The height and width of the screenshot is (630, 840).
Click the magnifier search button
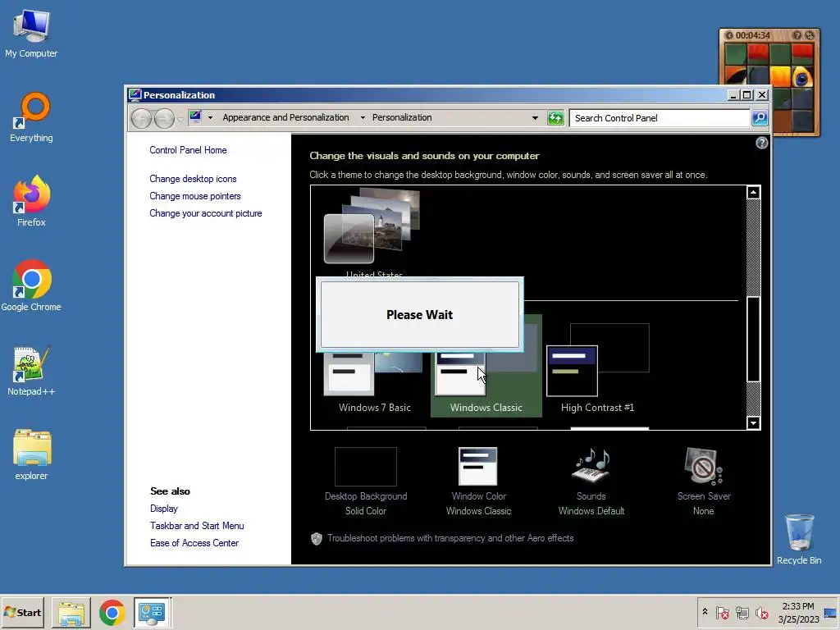pos(760,118)
